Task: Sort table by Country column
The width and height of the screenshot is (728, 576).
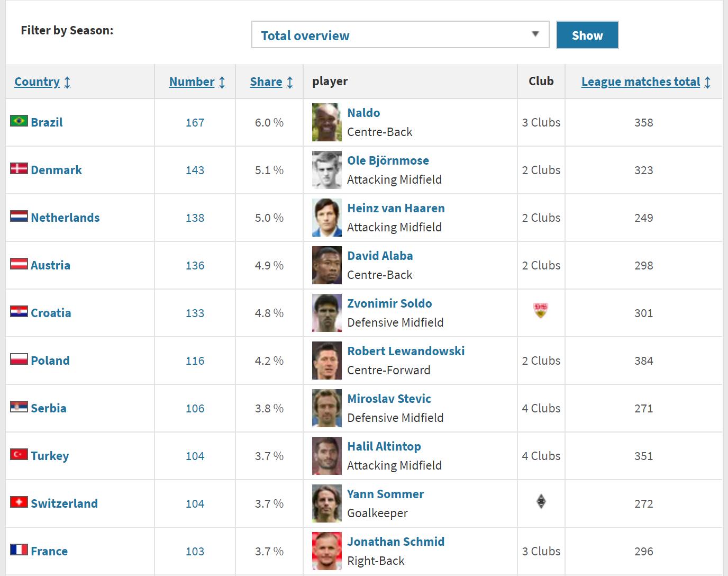Action: (37, 82)
